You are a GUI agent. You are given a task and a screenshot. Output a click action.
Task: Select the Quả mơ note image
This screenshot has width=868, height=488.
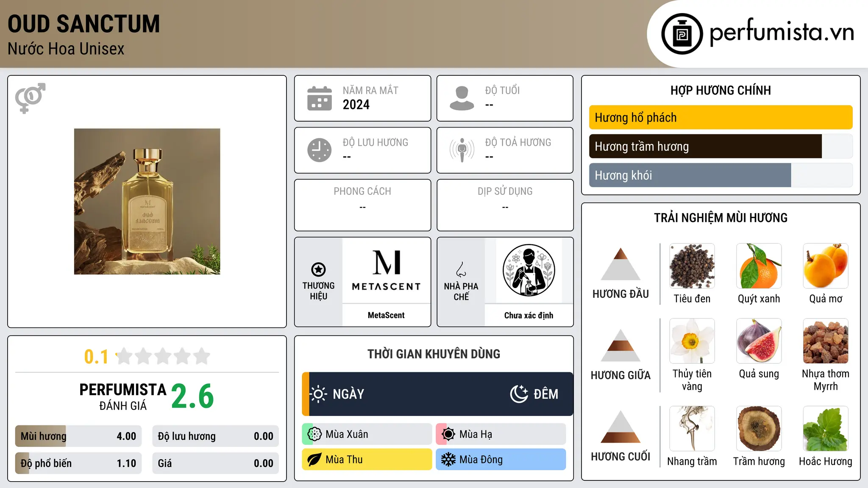(826, 266)
